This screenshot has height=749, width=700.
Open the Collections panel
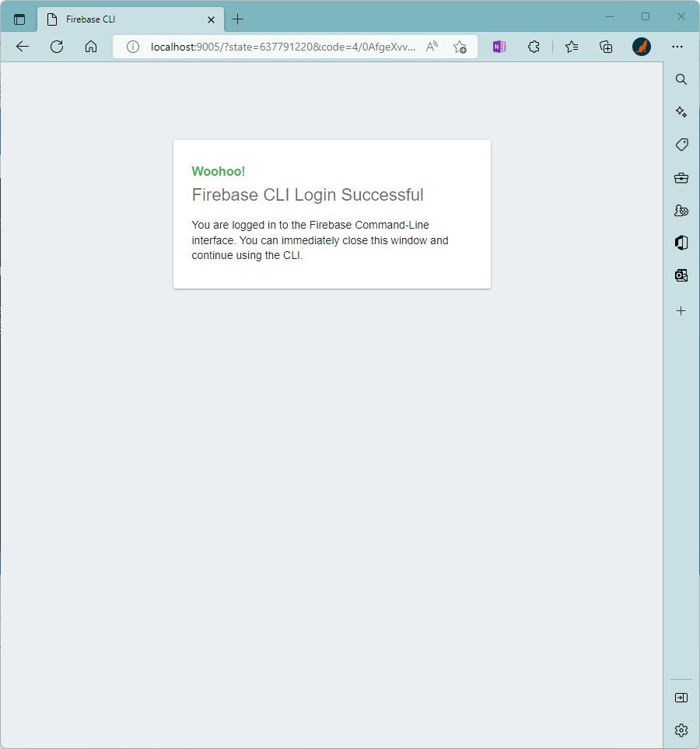pyautogui.click(x=606, y=47)
